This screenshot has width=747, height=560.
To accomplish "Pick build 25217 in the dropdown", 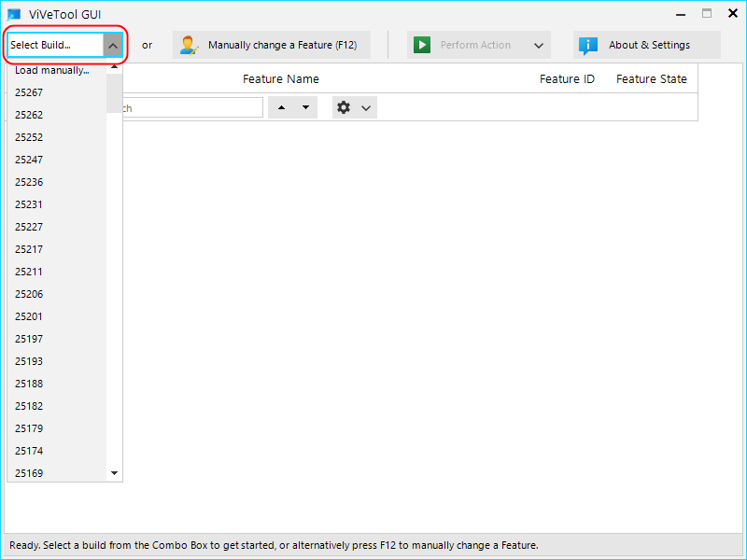I will coord(57,249).
